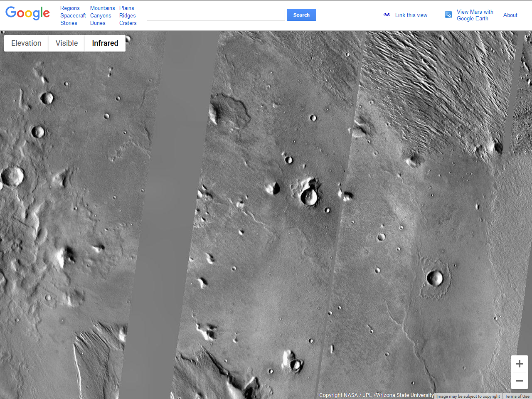
Task: Open the Dunes category link
Action: click(98, 23)
